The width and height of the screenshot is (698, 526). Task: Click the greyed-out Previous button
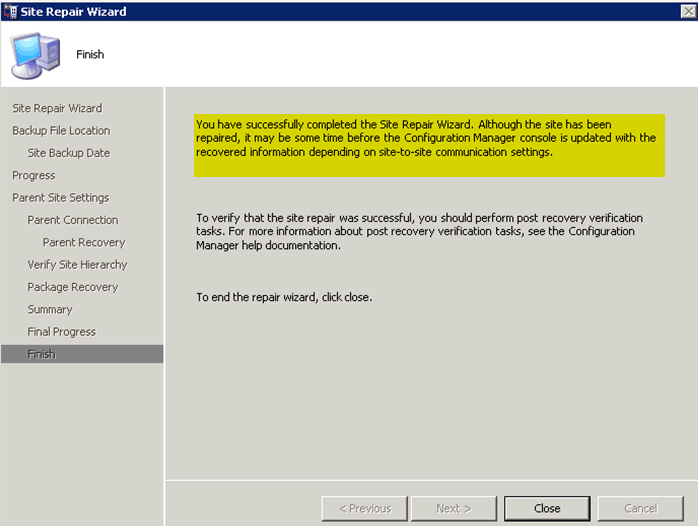pyautogui.click(x=365, y=508)
